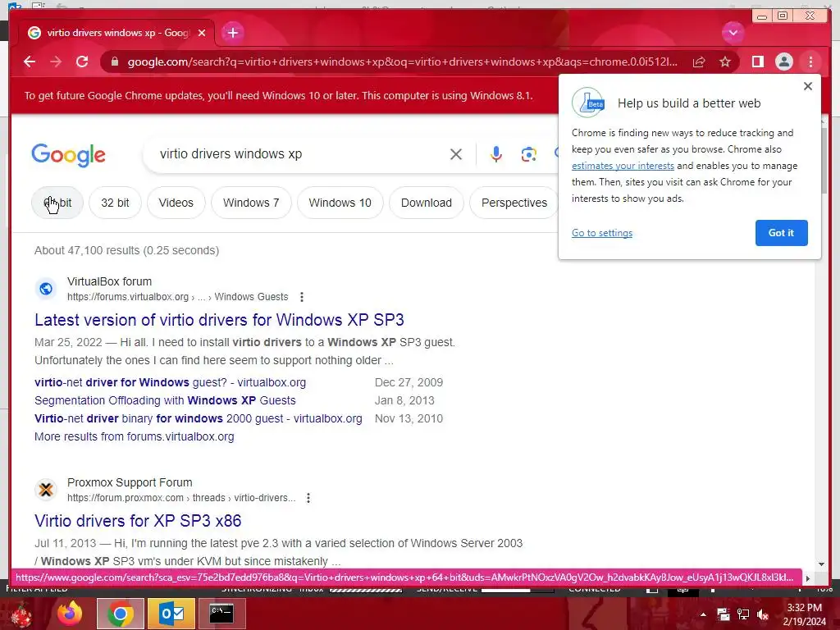840x630 pixels.
Task: Open Latest version of virtio drivers result
Action: (x=219, y=320)
